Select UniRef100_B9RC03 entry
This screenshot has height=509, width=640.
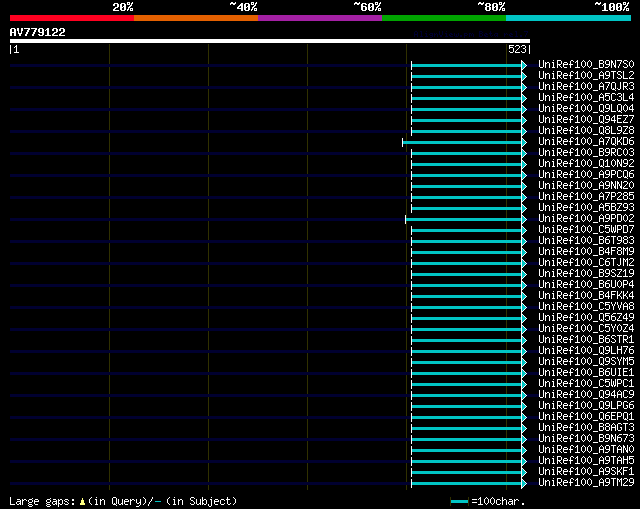[586, 153]
